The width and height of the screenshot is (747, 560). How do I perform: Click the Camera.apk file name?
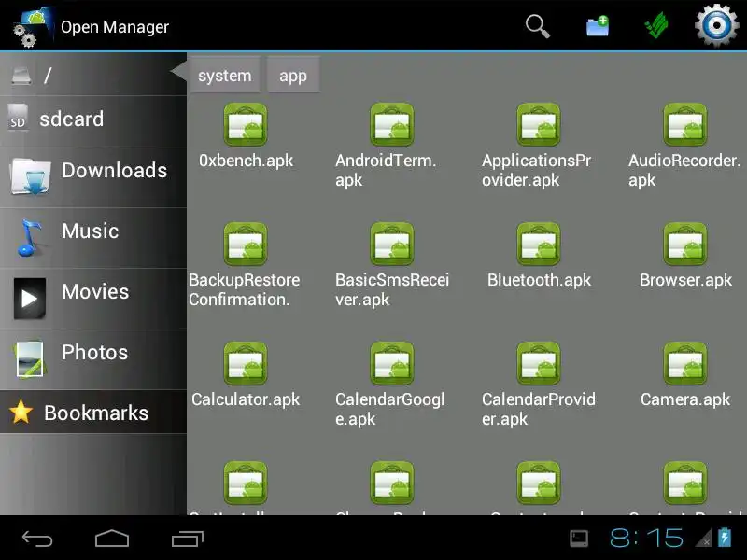pos(685,399)
